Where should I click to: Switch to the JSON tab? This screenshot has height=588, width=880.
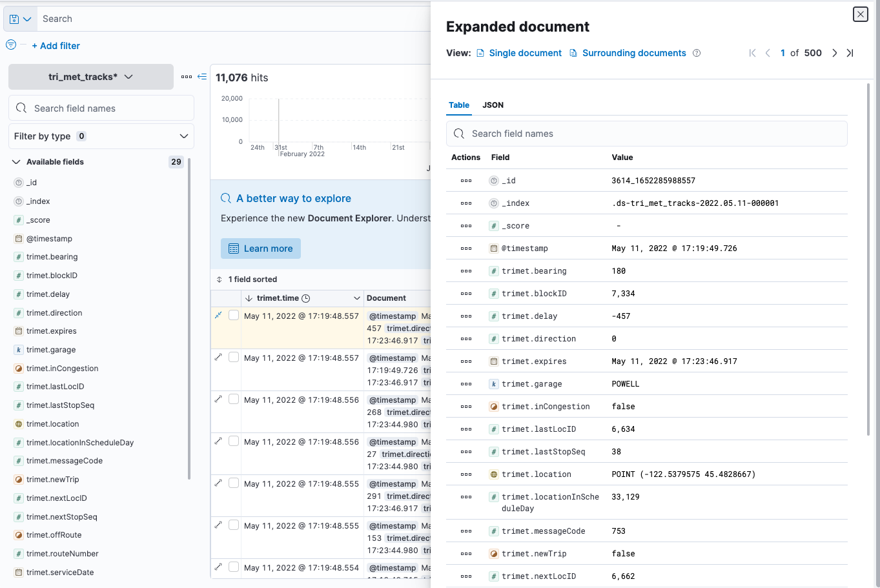pos(493,105)
